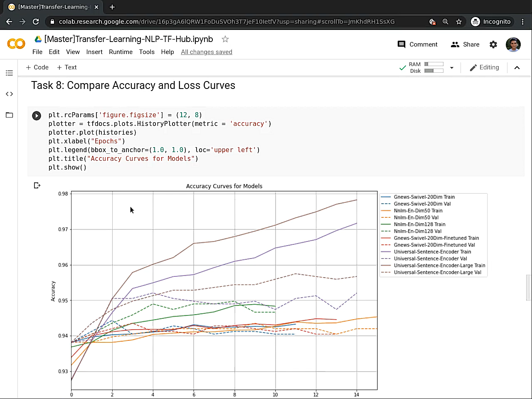Click the browser address bar URL
This screenshot has height=399, width=532.
click(227, 22)
